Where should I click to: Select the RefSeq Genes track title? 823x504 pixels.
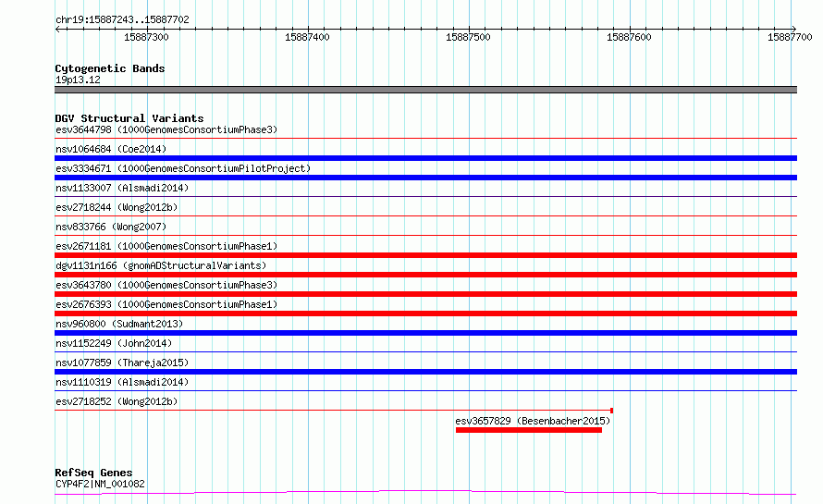93,473
